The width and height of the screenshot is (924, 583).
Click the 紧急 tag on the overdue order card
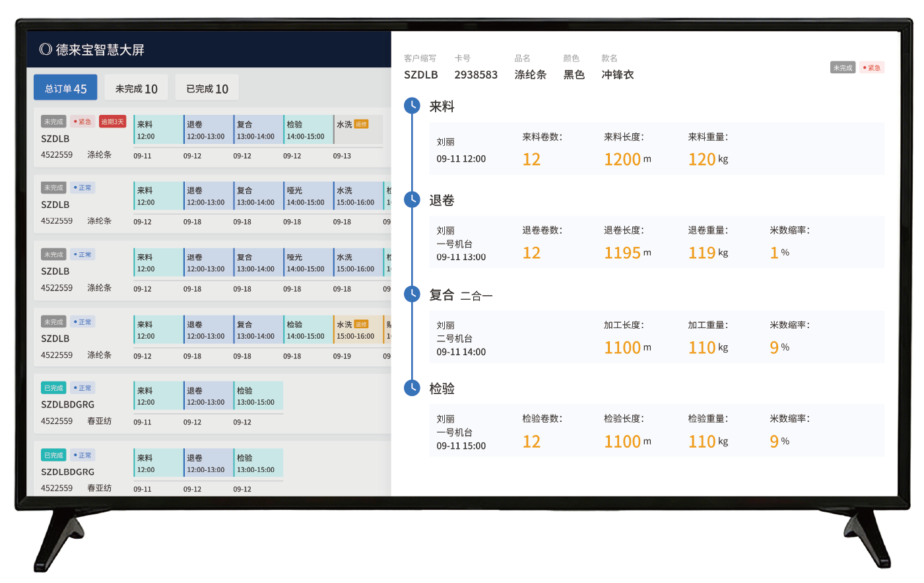pos(82,121)
